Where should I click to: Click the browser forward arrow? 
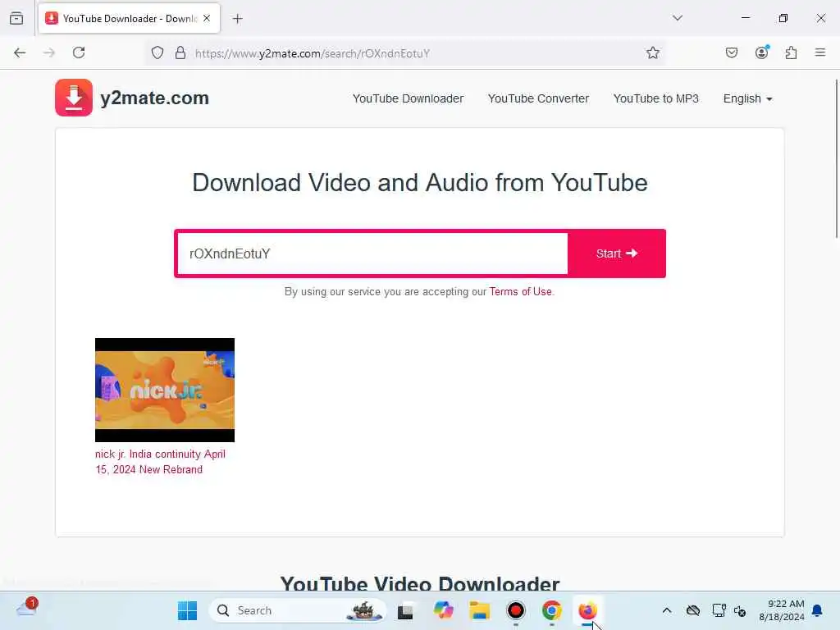click(x=49, y=52)
